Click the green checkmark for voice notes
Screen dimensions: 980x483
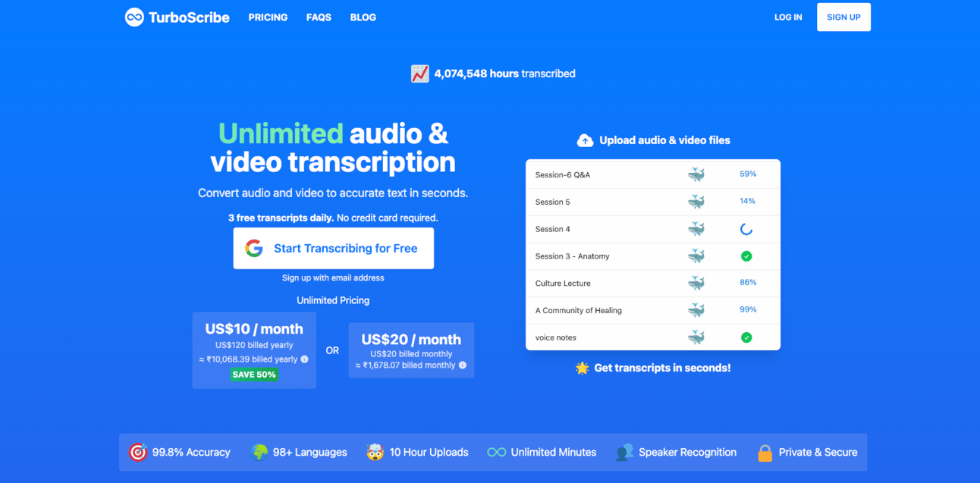[x=746, y=337]
